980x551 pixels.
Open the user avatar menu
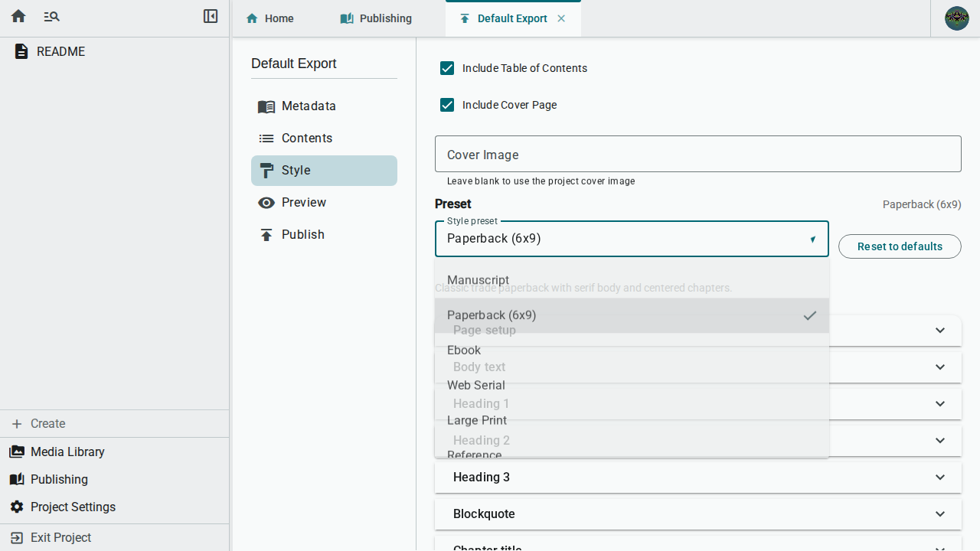coord(957,18)
